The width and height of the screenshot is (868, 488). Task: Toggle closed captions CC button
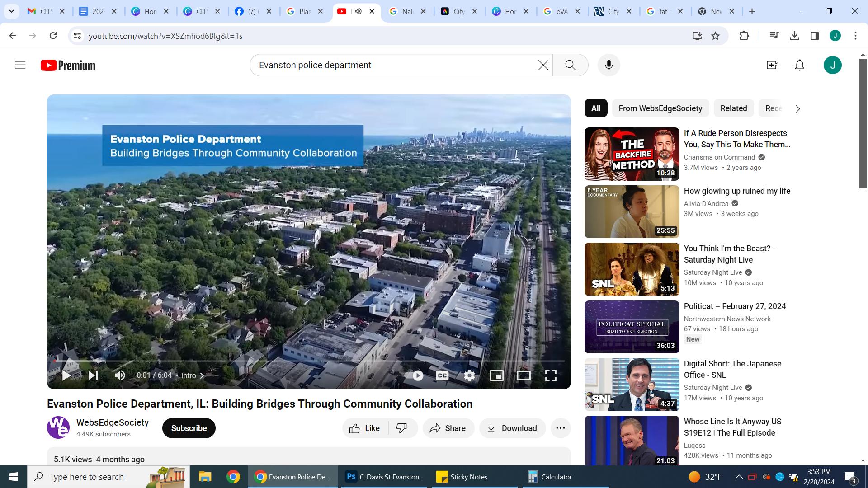[x=442, y=375]
